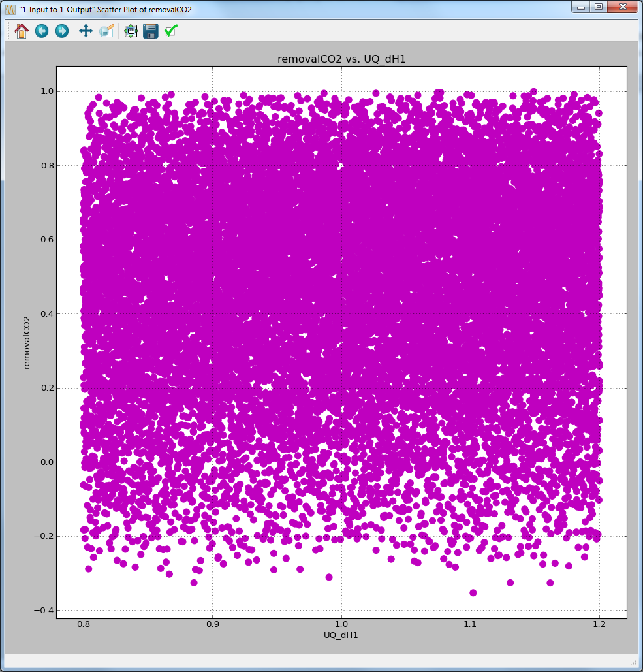The image size is (643, 672).
Task: Go to the next view using forward arrow
Action: coord(61,31)
